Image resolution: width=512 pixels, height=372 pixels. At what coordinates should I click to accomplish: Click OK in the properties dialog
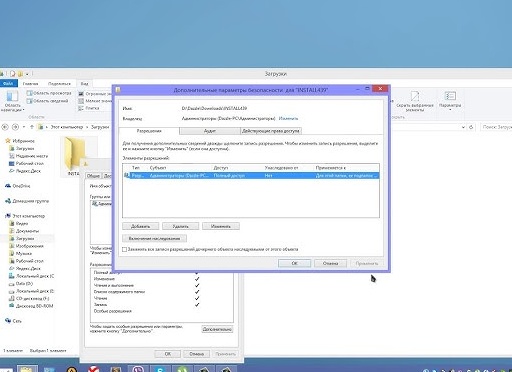point(168,354)
